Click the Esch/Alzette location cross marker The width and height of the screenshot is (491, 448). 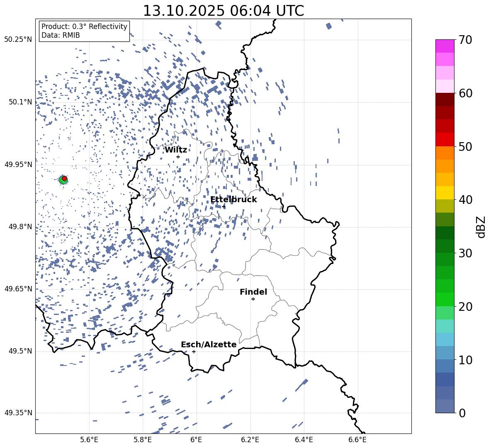pos(194,351)
